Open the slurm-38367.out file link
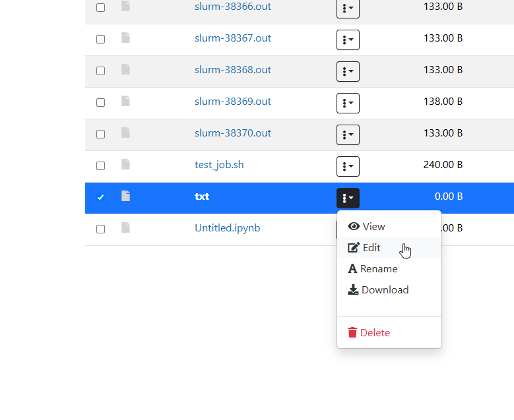Viewport: 514px width, 420px height. pyautogui.click(x=233, y=38)
